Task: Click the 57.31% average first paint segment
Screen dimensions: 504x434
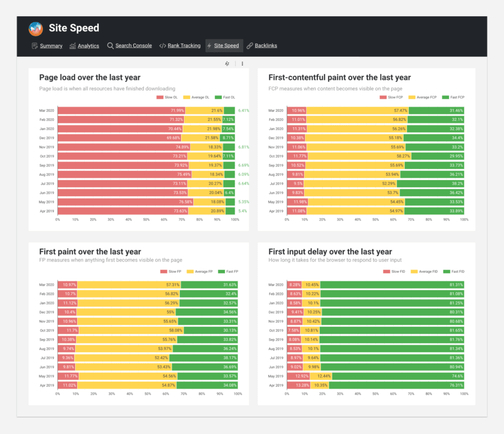Action: [x=129, y=285]
